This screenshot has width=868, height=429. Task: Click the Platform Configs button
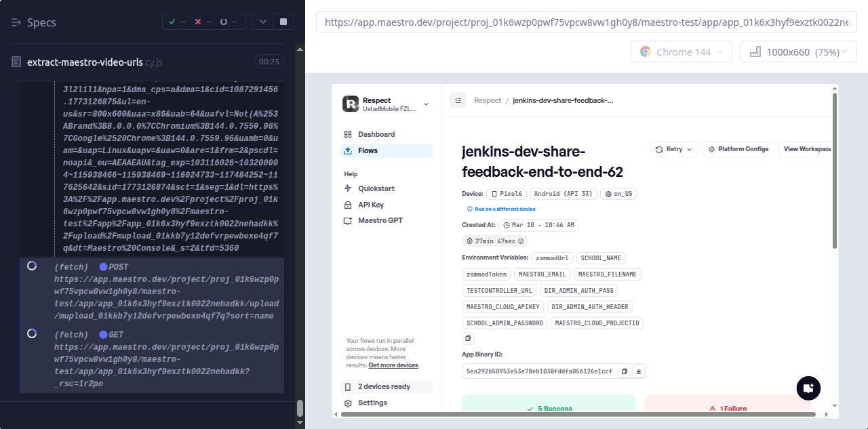tap(738, 149)
